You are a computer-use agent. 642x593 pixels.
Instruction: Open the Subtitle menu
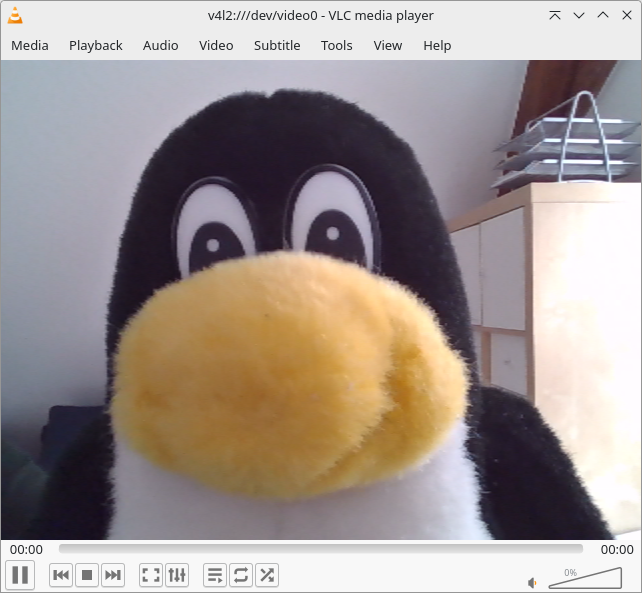click(x=277, y=45)
